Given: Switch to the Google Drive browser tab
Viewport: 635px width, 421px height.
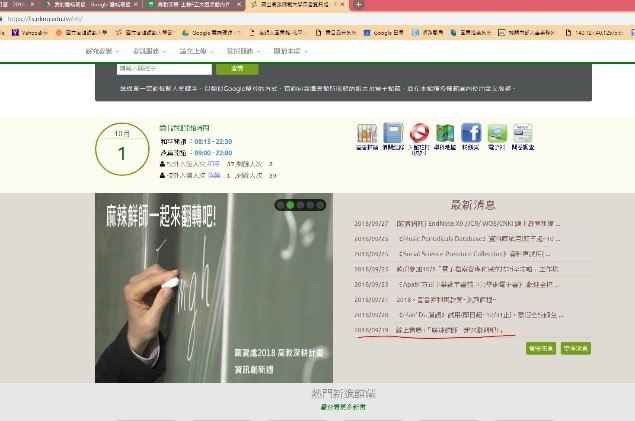Looking at the screenshot, I should click(x=90, y=4).
